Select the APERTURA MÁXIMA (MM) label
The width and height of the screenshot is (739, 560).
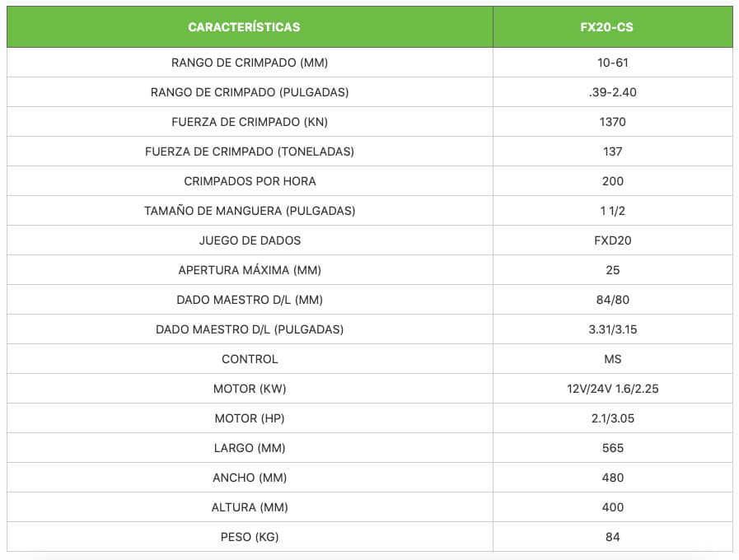coord(250,270)
